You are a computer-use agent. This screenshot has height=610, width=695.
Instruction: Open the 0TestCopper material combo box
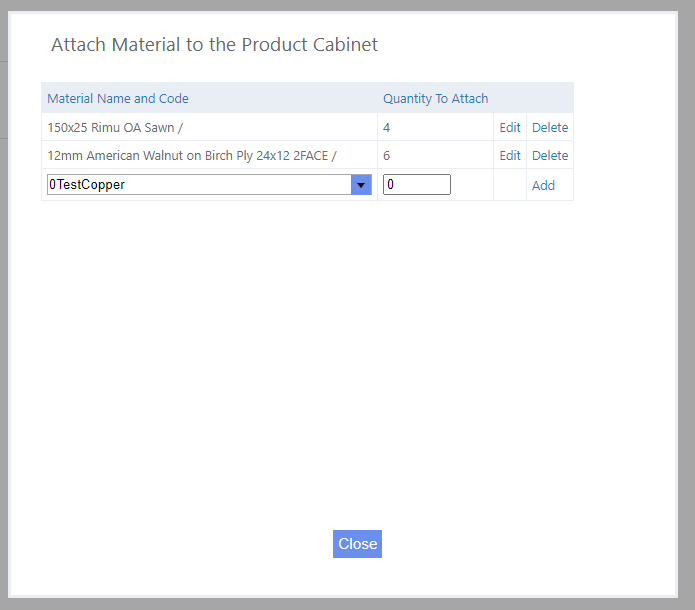pos(199,185)
